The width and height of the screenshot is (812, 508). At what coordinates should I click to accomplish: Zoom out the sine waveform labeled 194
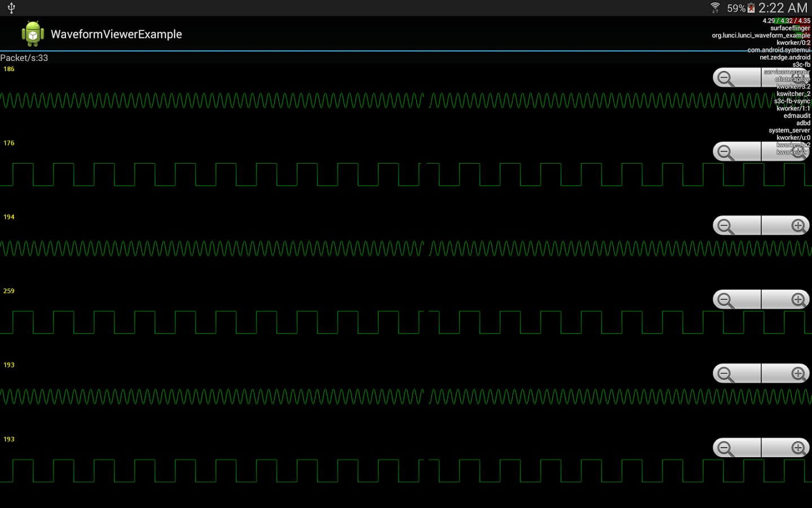pos(737,226)
